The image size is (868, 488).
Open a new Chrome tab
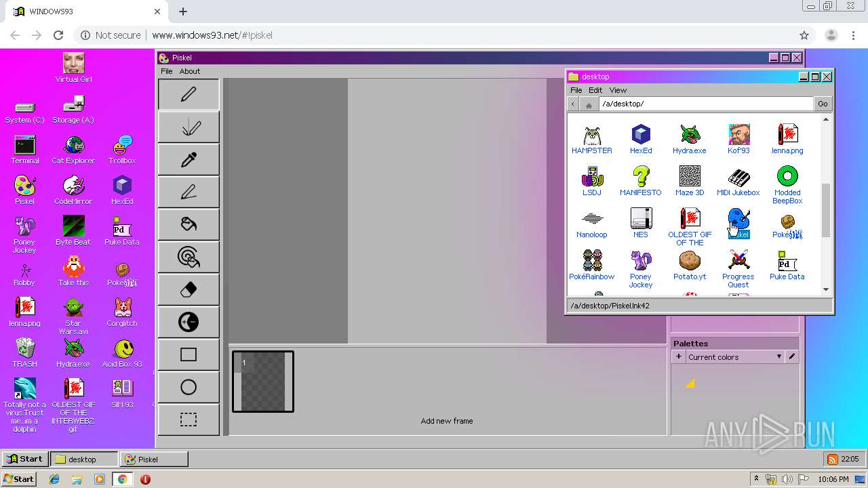(183, 12)
